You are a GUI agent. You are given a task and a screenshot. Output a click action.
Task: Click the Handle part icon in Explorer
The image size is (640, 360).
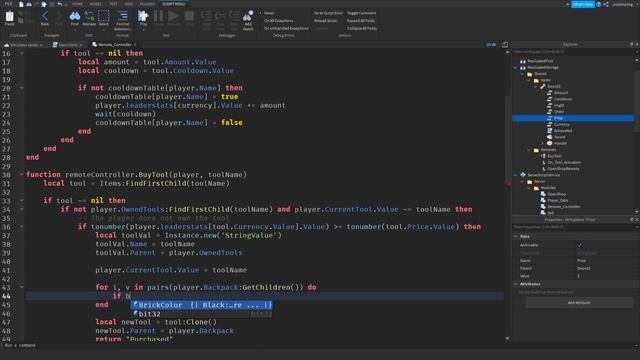549,143
